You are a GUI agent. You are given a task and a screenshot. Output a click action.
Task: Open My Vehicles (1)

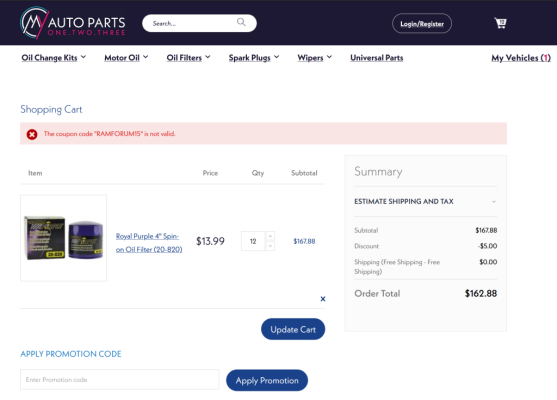coord(521,58)
